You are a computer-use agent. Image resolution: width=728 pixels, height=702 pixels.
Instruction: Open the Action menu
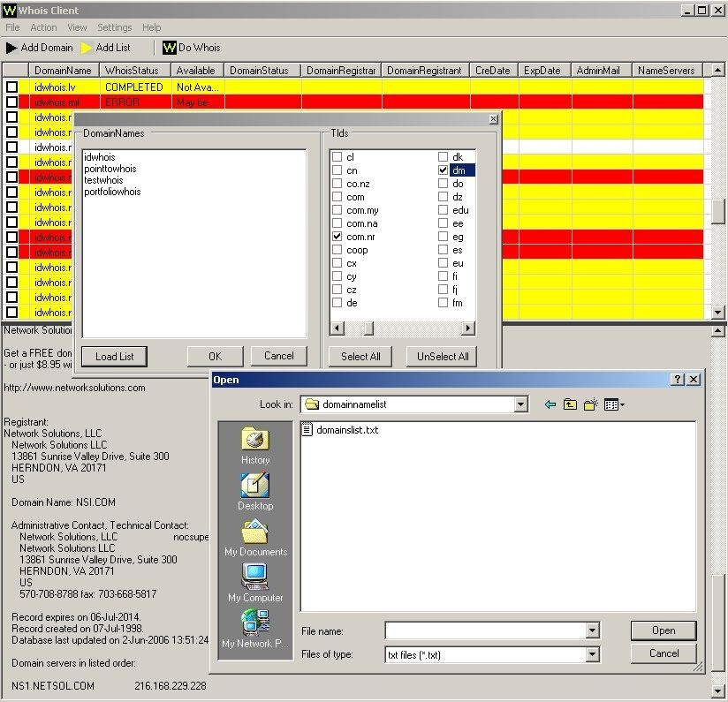coord(43,27)
